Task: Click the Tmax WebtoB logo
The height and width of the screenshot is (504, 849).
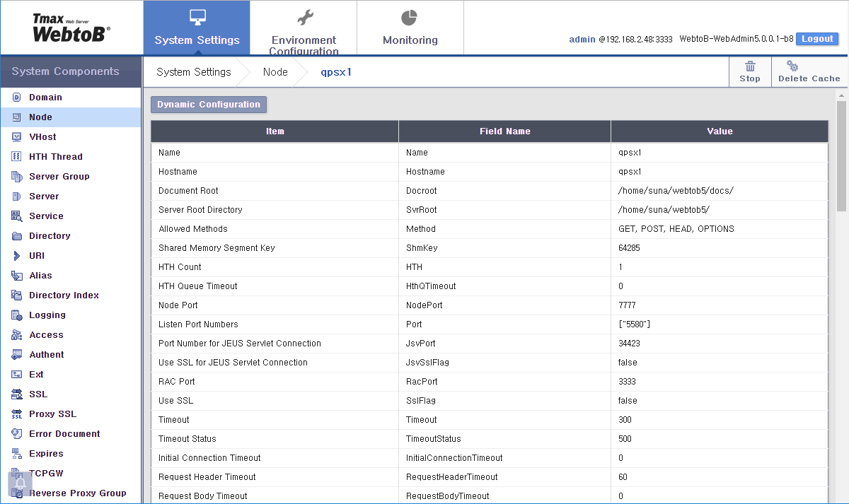Action: (71, 28)
